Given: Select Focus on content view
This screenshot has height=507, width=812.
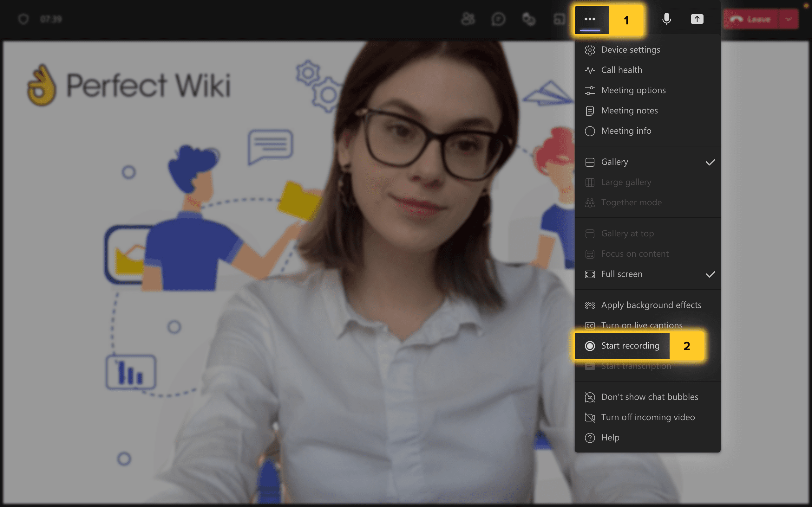Looking at the screenshot, I should (634, 253).
